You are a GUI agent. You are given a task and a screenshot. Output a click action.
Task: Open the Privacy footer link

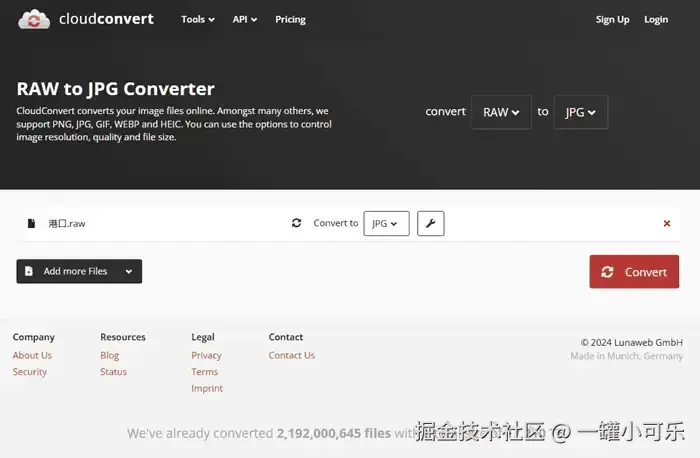point(206,355)
